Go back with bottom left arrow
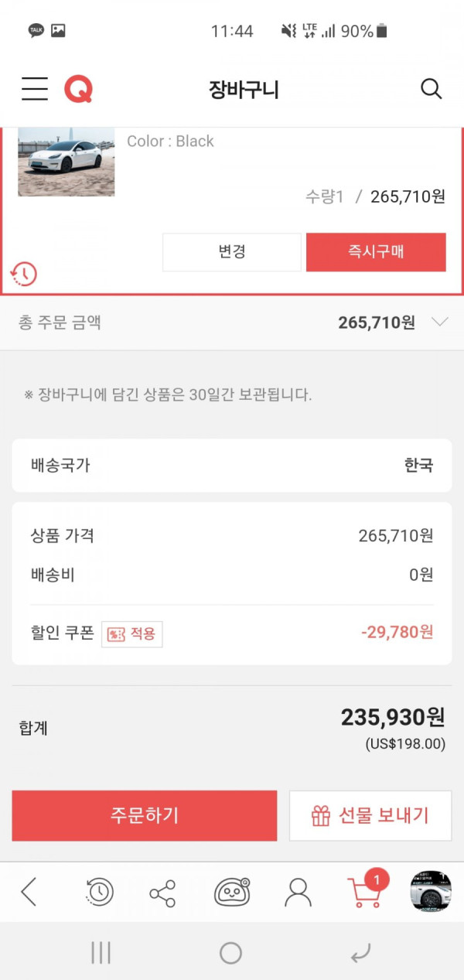The width and height of the screenshot is (464, 980). pyautogui.click(x=29, y=892)
